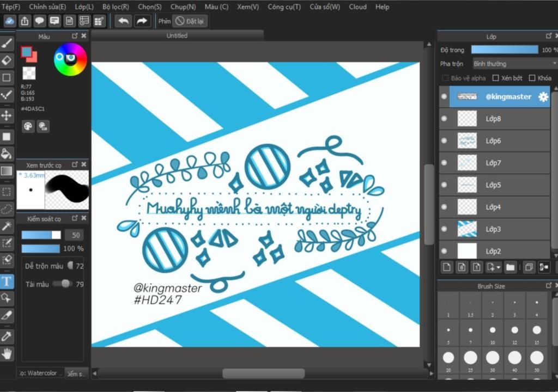Undo the last action with the left arrow
Screen dimensions: 558x392
point(123,21)
